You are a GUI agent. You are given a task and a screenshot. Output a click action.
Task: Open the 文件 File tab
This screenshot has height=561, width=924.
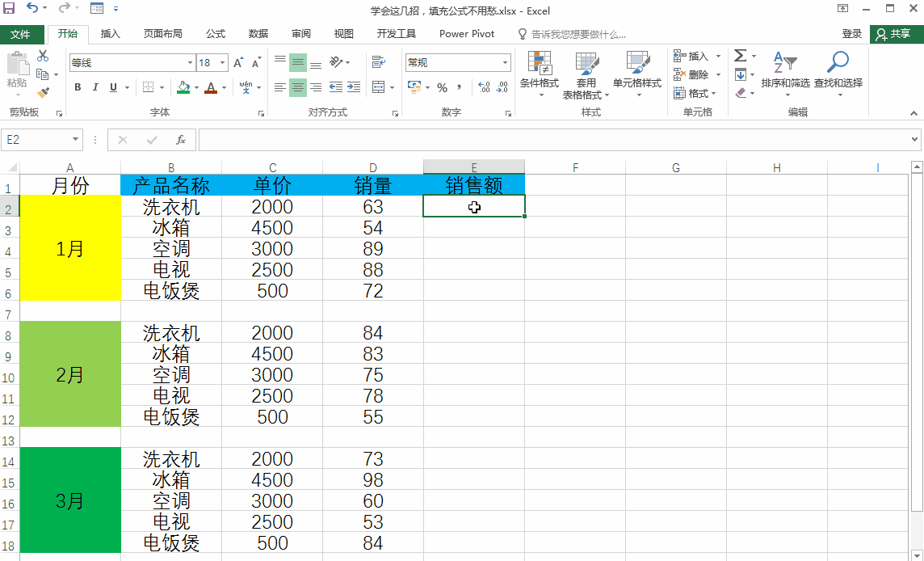[x=21, y=34]
